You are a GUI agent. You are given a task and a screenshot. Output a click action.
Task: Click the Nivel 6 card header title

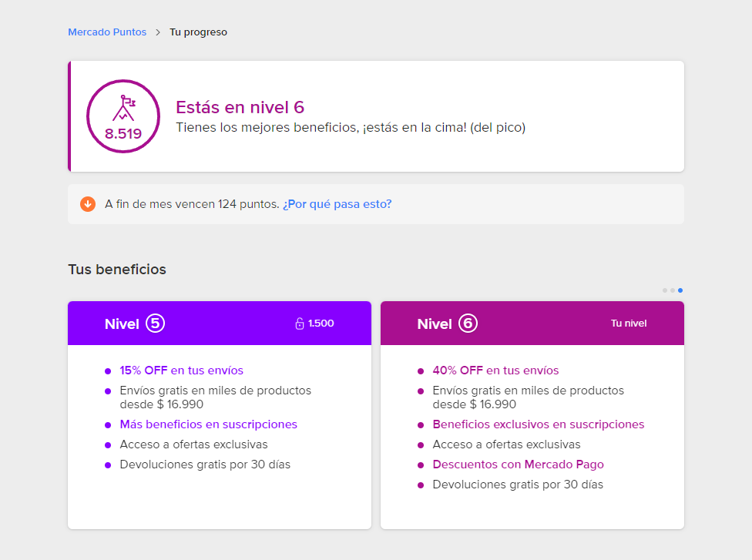coord(435,324)
